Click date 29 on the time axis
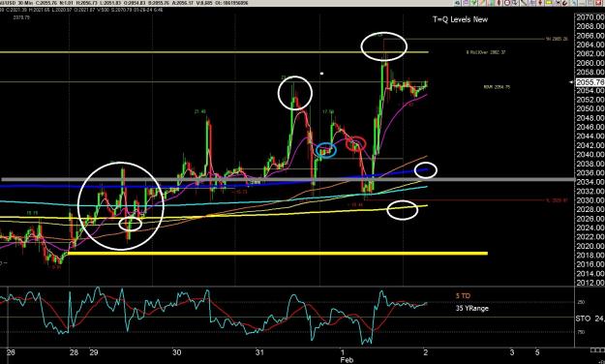 pyautogui.click(x=94, y=352)
